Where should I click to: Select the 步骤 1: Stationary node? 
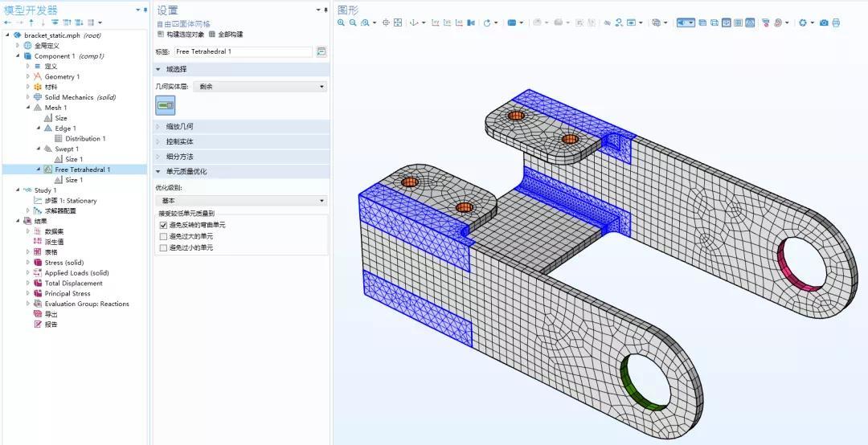tap(70, 200)
